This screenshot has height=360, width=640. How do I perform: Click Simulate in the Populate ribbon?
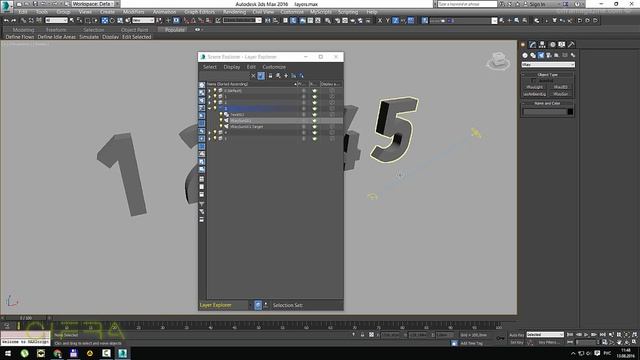click(x=89, y=37)
